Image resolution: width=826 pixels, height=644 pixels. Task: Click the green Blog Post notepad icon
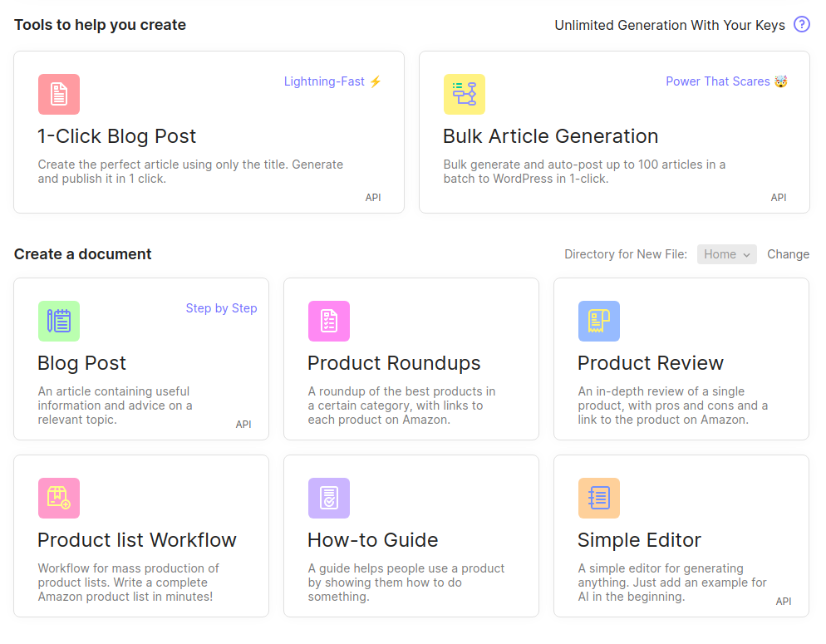click(58, 321)
